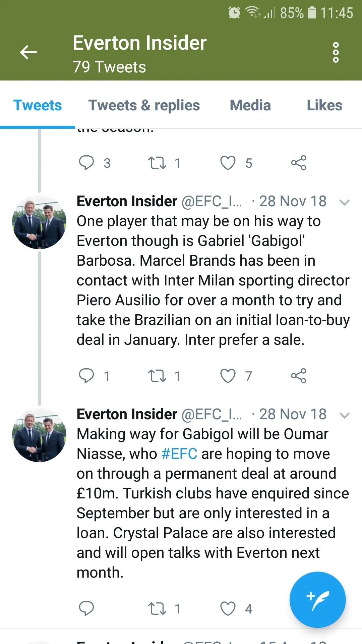The height and width of the screenshot is (644, 362).
Task: Like the top tweet with 5 likes
Action: (x=228, y=163)
